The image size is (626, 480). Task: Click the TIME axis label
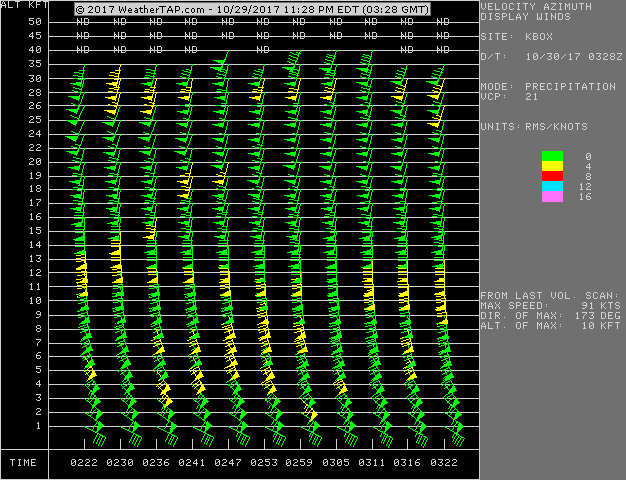pos(23,462)
